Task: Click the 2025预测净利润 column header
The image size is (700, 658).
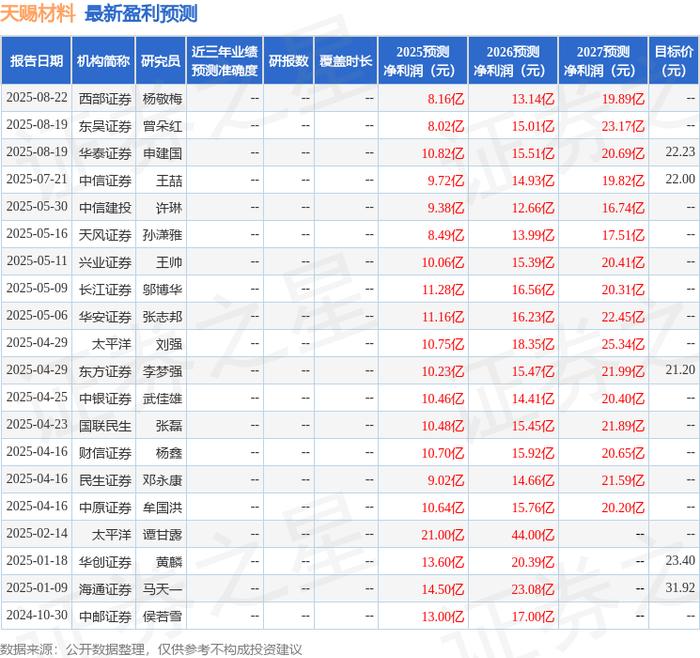Action: coord(423,61)
